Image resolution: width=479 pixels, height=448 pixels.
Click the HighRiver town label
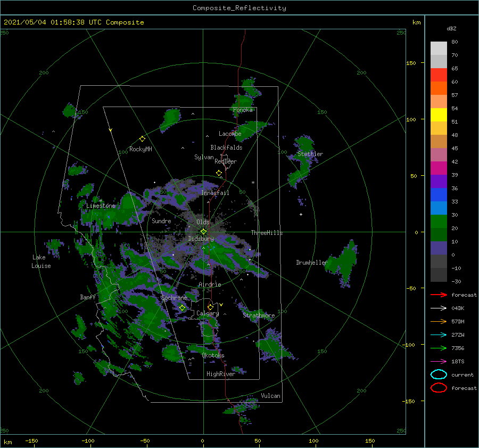(221, 374)
